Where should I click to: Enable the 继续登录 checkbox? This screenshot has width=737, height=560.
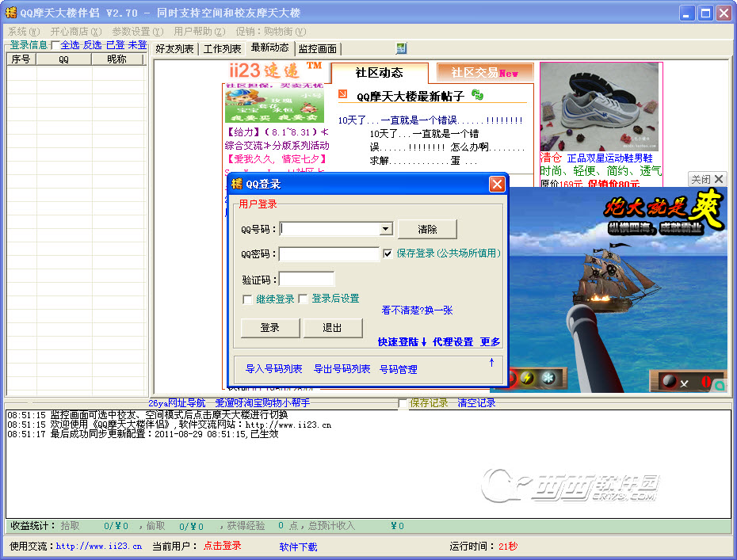[248, 299]
